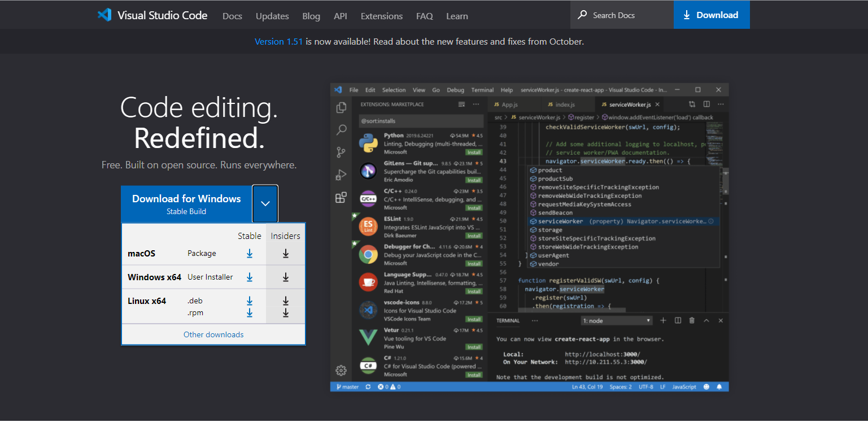The image size is (868, 422).
Task: Maximize terminal panel with the up chevron
Action: (706, 321)
